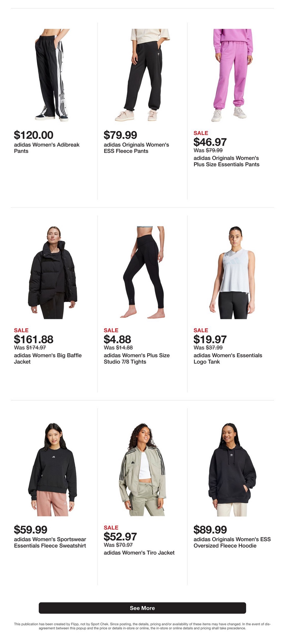Select the adidas Women's Adibreak Pants title

click(47, 148)
